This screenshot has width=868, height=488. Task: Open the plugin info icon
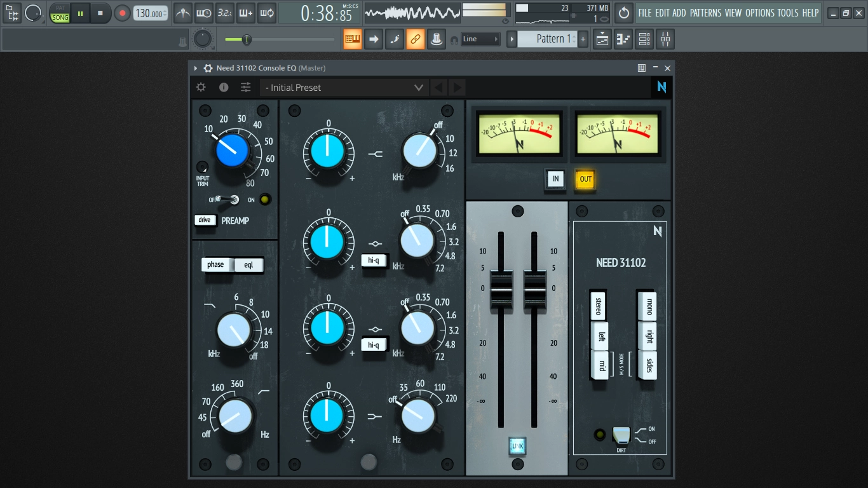click(x=224, y=88)
